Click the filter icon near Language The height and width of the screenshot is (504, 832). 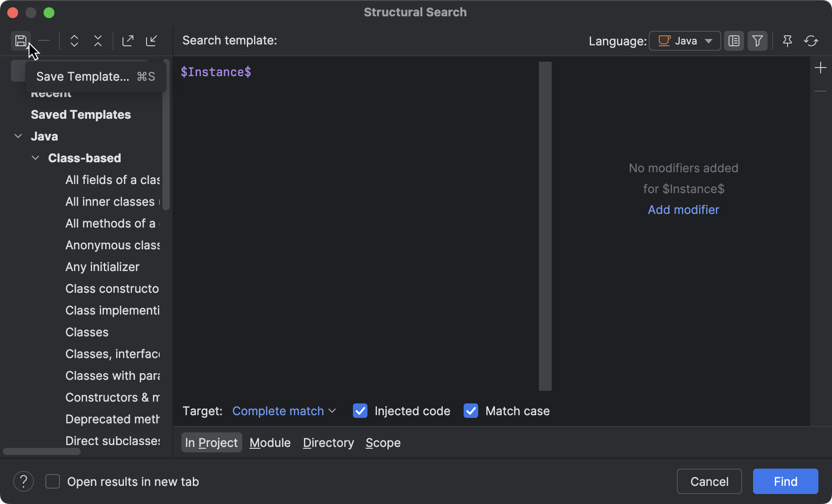(757, 41)
